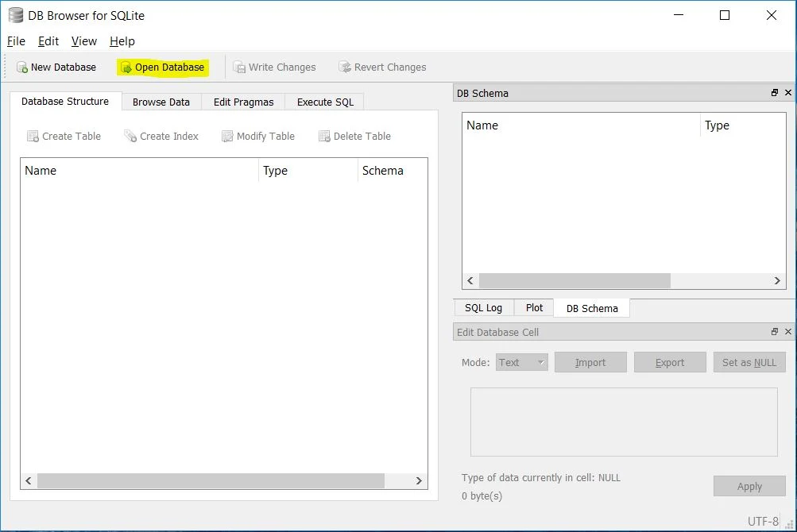Open the Help menu

coord(122,41)
